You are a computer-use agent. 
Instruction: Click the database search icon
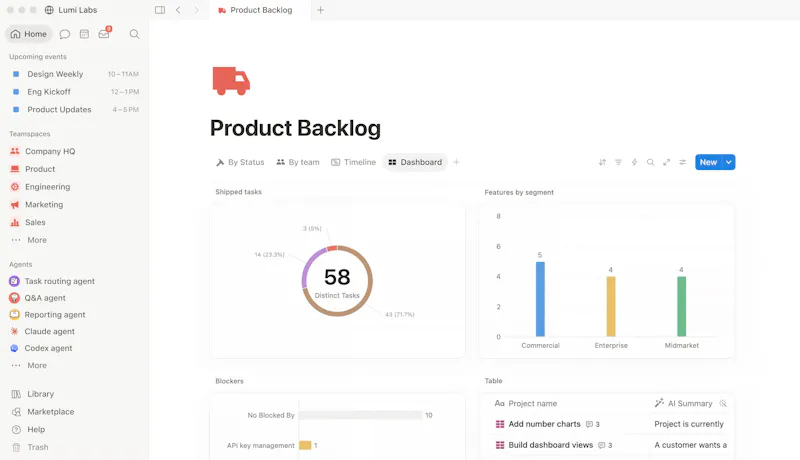tap(651, 162)
